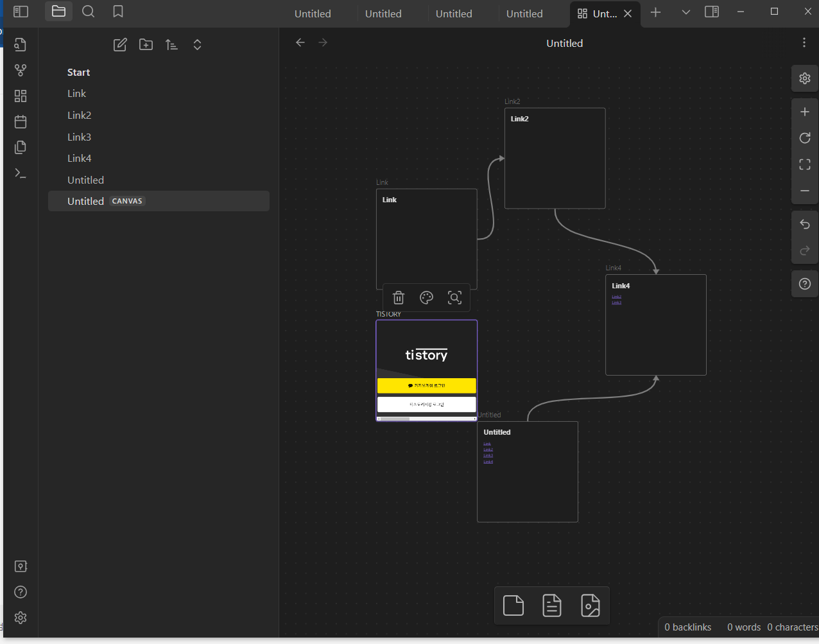Open Link2 in the file list

click(x=159, y=116)
